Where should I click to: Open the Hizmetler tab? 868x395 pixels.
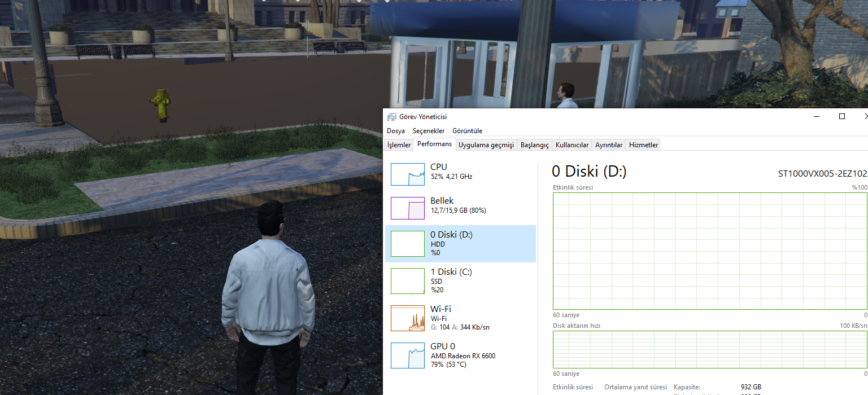(x=643, y=145)
